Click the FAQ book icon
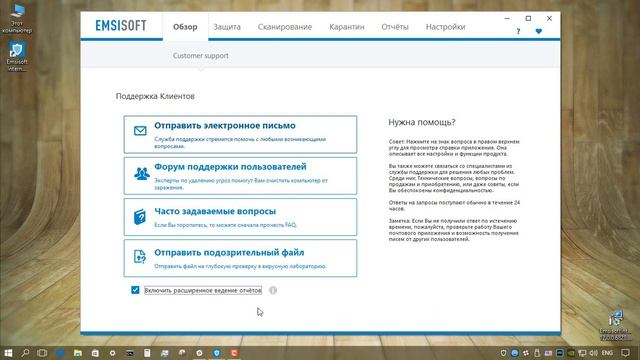Viewport: 640px width, 360px height. (140, 216)
